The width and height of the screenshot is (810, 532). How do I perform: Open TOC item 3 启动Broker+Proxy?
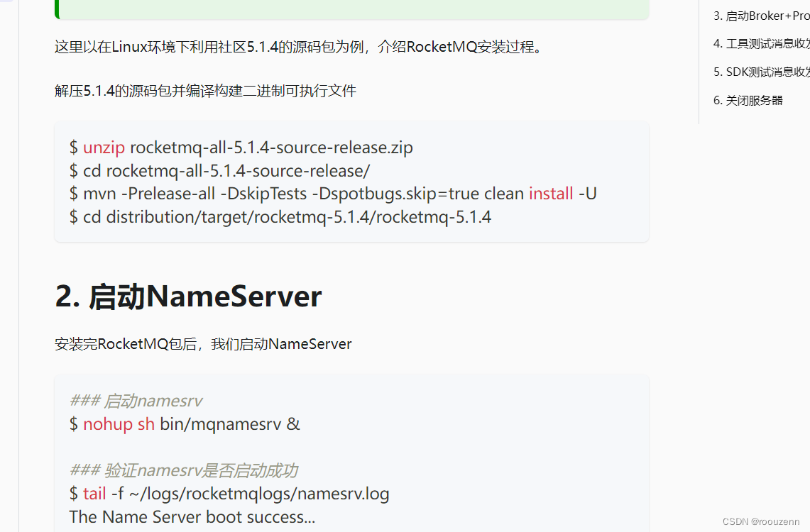tap(762, 16)
